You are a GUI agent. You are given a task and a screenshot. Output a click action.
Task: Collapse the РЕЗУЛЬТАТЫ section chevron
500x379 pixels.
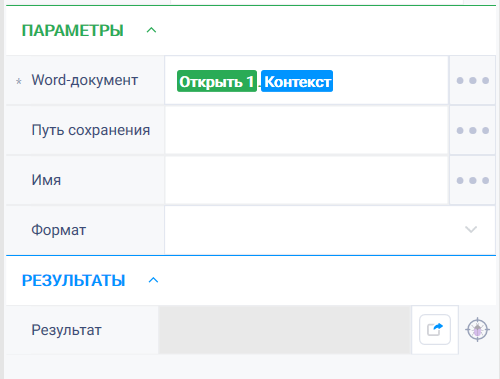point(153,280)
